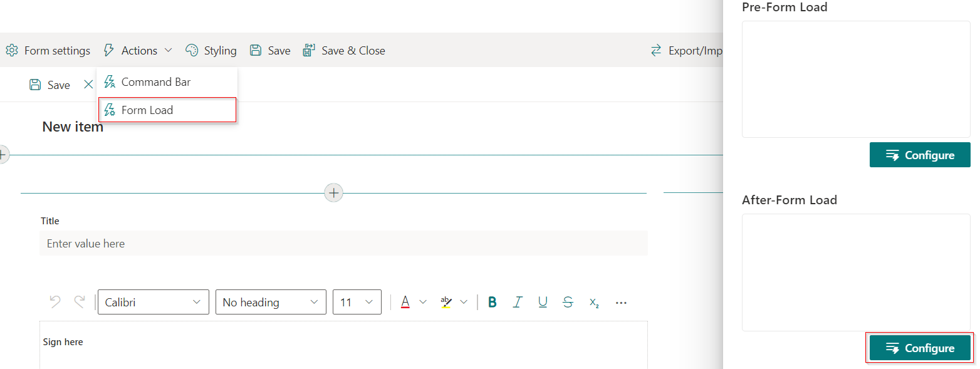Apply strikethrough formatting
980x369 pixels.
point(568,303)
